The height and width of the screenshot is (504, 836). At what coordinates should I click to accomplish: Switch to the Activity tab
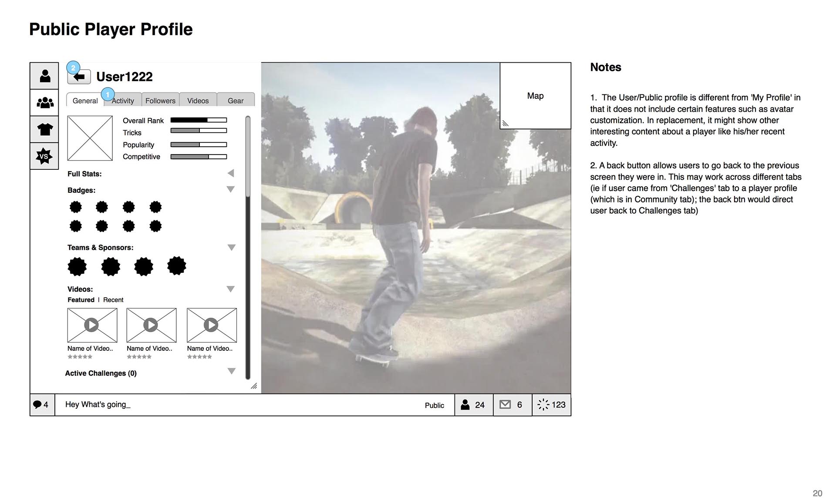pyautogui.click(x=123, y=101)
